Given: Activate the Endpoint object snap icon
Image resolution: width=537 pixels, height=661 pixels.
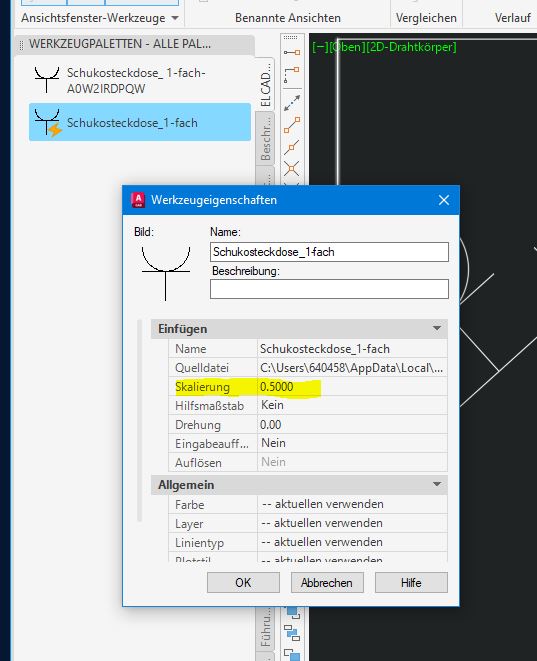Looking at the screenshot, I should pos(292,125).
